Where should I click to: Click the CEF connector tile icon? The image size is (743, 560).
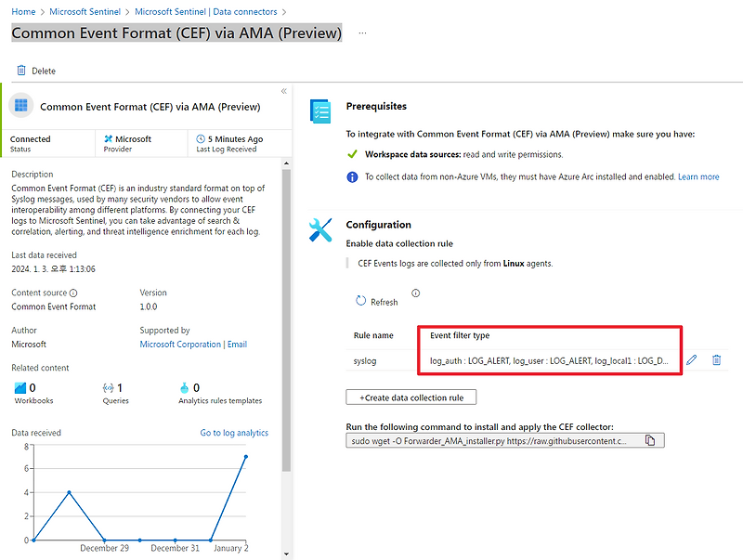[20, 105]
